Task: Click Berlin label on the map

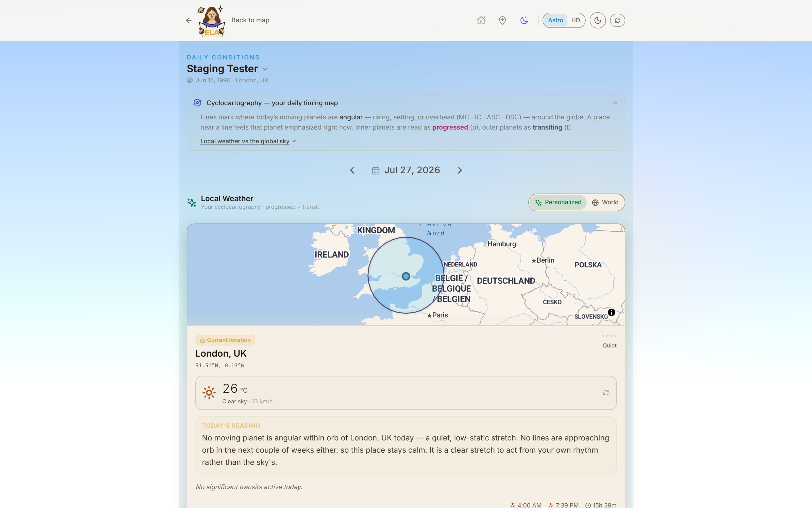Action: click(x=545, y=260)
